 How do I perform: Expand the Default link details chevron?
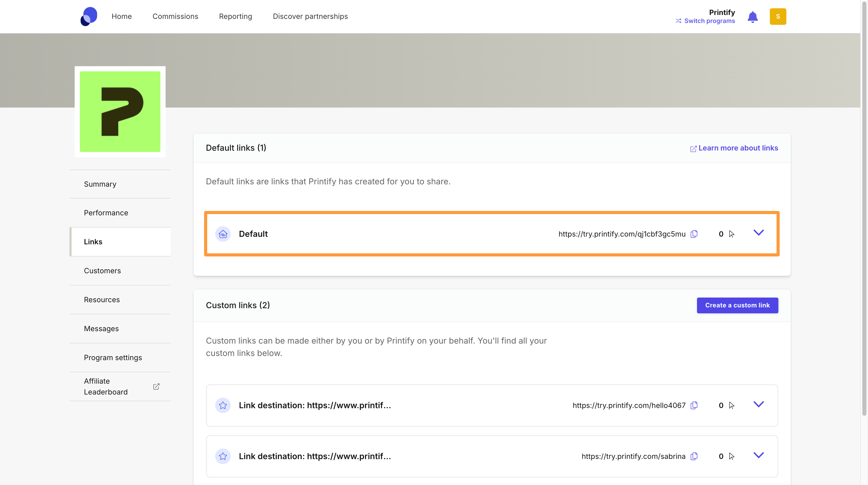[758, 233]
